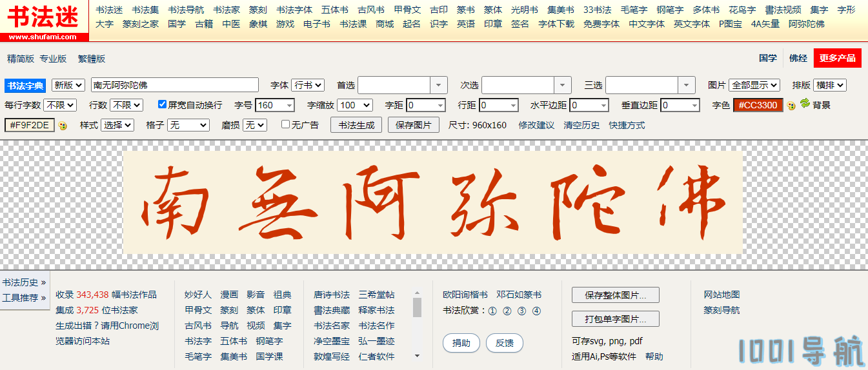
Task: Open the 每行字数 不限 dropdown
Action: pyautogui.click(x=60, y=105)
